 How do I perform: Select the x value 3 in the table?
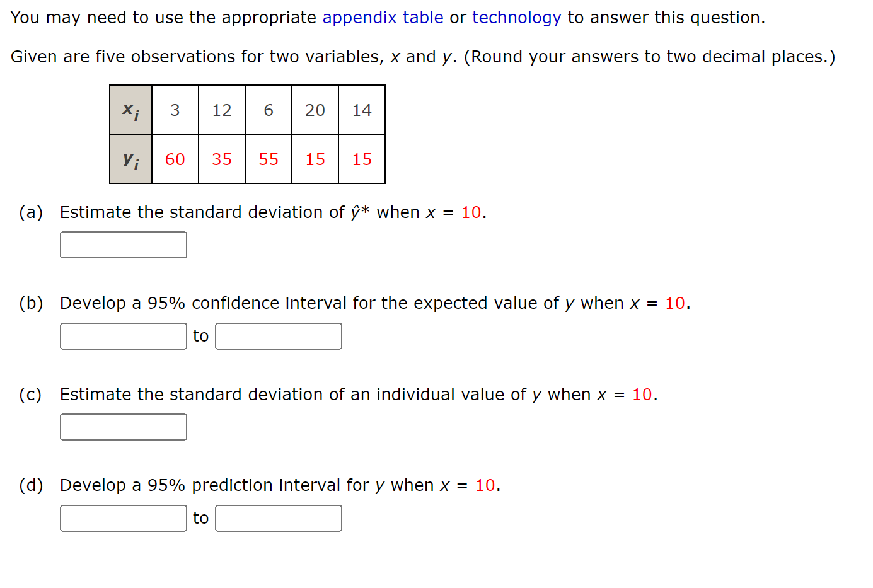[x=175, y=110]
